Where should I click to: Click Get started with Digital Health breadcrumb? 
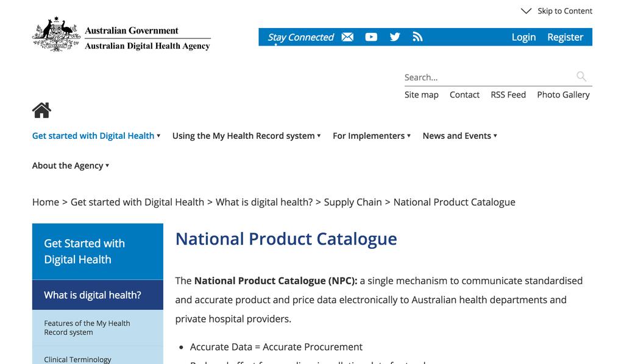[137, 202]
